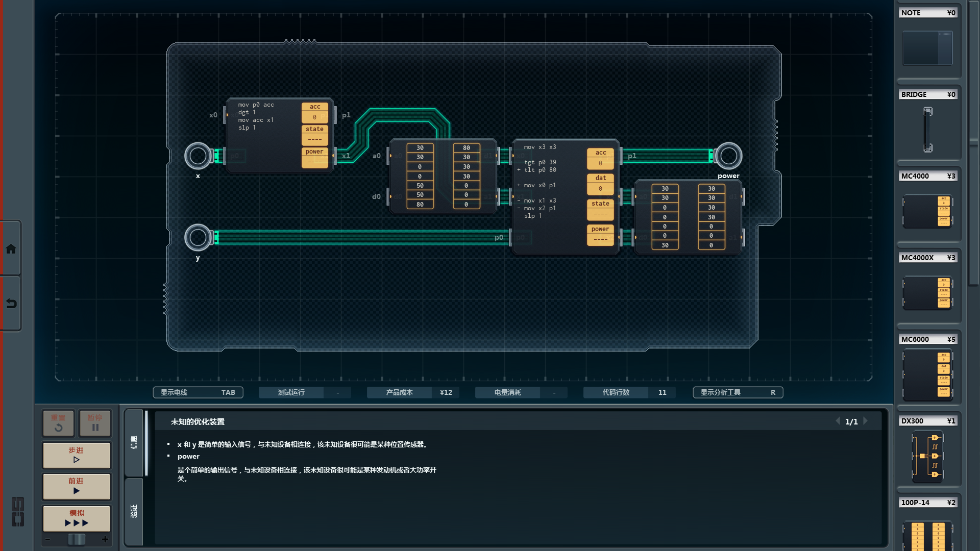Click the step (步进) button
Viewport: 980px width, 551px height.
coord(77,455)
